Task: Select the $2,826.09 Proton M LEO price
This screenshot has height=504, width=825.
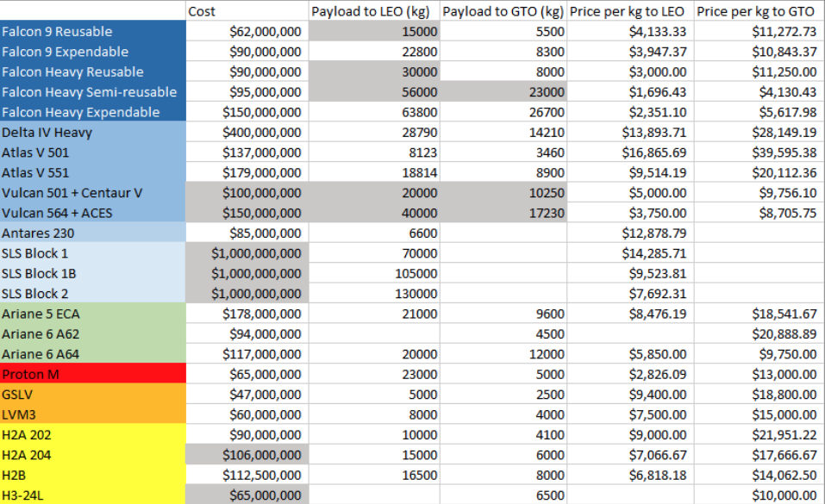Action: click(631, 374)
